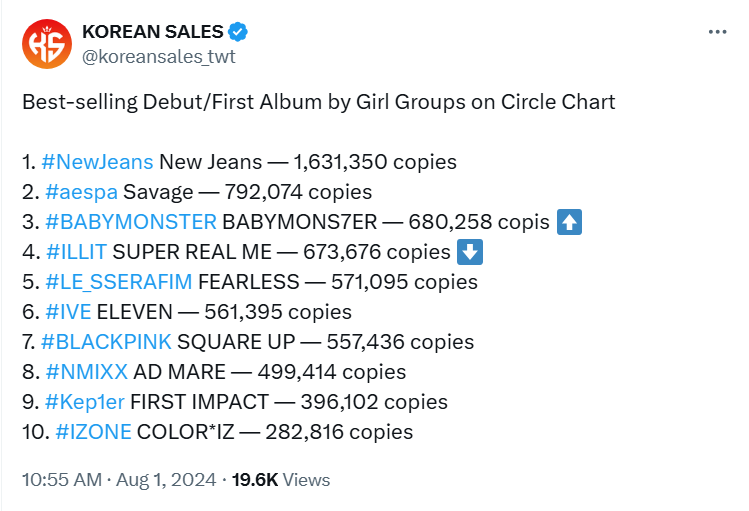Click the 10:55 AM timestamp
This screenshot has height=511, width=749.
(x=61, y=480)
